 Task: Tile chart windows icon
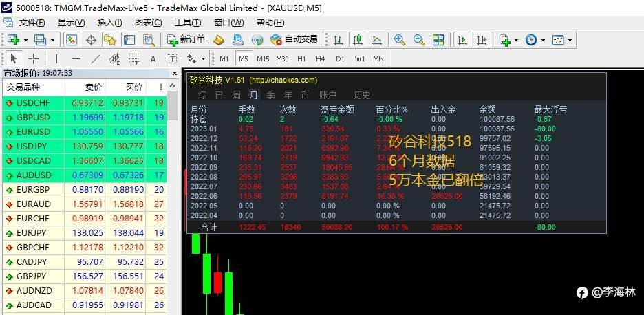coord(438,40)
